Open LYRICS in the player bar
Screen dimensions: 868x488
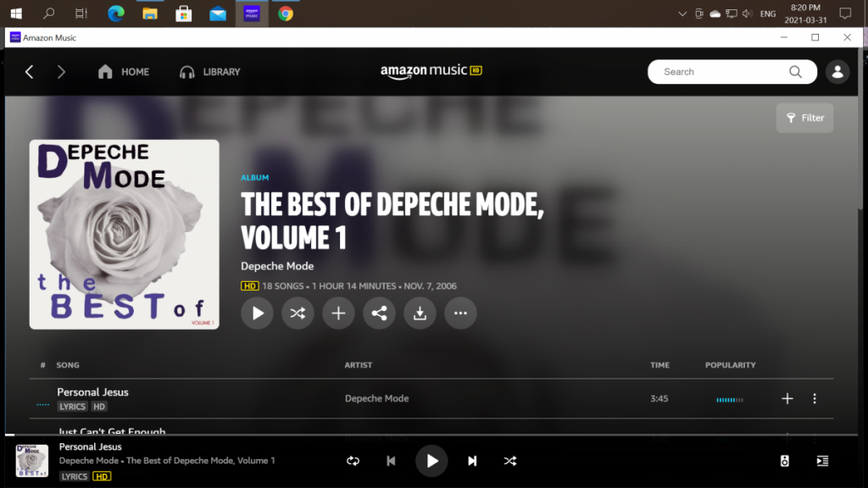[75, 476]
